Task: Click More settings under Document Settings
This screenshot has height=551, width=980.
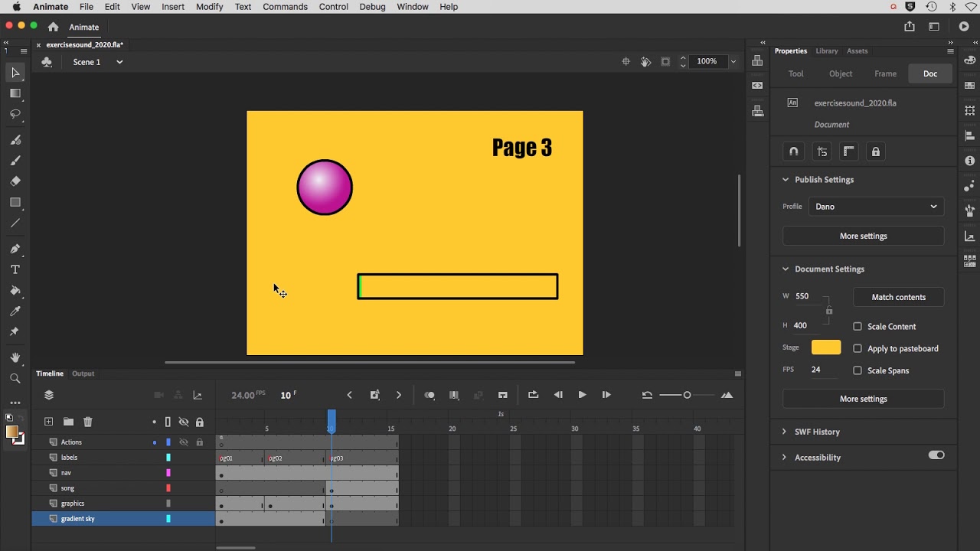Action: pos(863,399)
